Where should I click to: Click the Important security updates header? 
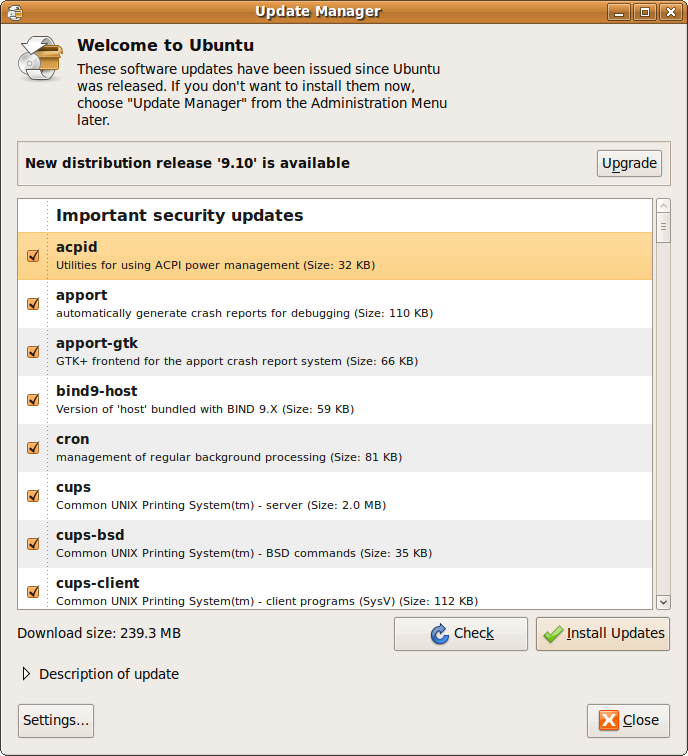tap(180, 215)
